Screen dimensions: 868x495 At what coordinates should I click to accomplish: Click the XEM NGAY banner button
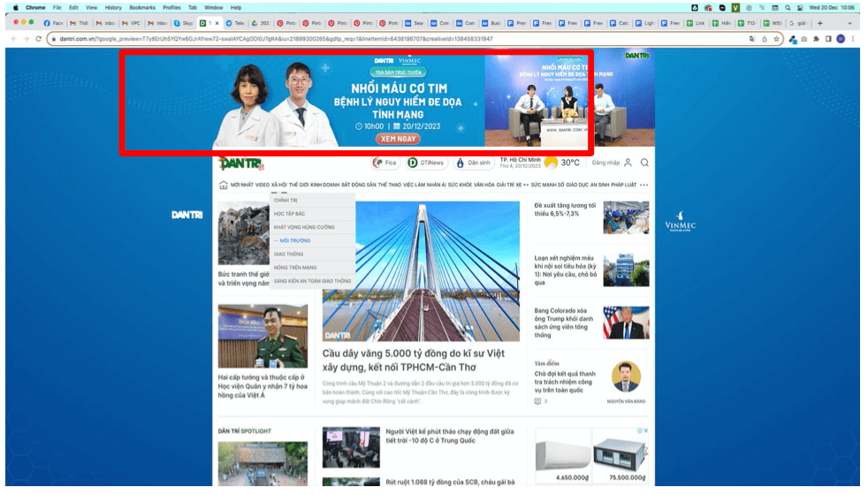coord(398,139)
